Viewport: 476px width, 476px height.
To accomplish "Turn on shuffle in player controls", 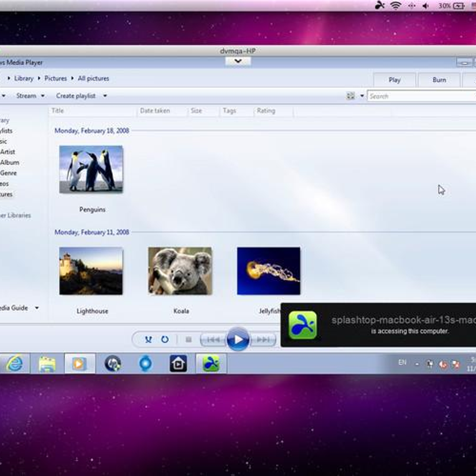I will pos(148,339).
